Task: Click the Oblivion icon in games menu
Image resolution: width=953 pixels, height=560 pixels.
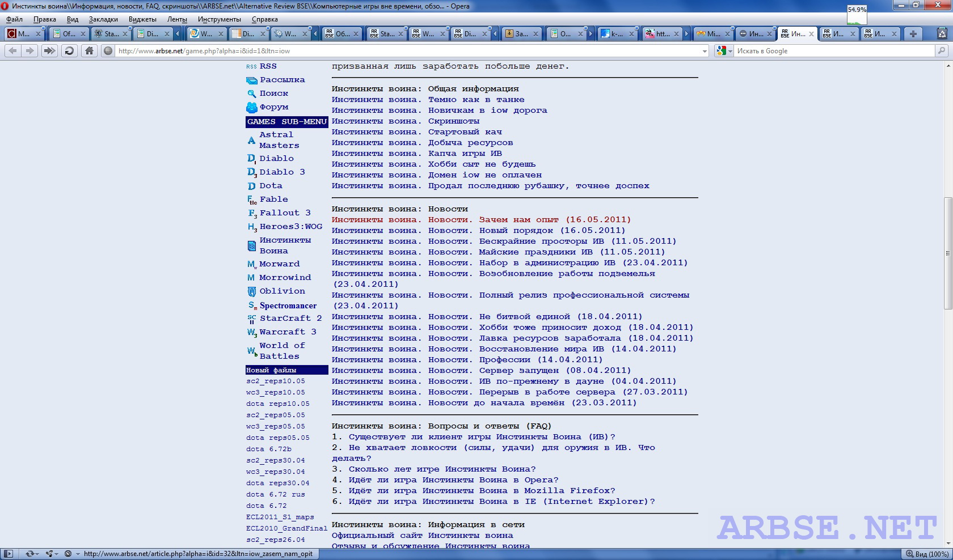Action: pos(252,291)
